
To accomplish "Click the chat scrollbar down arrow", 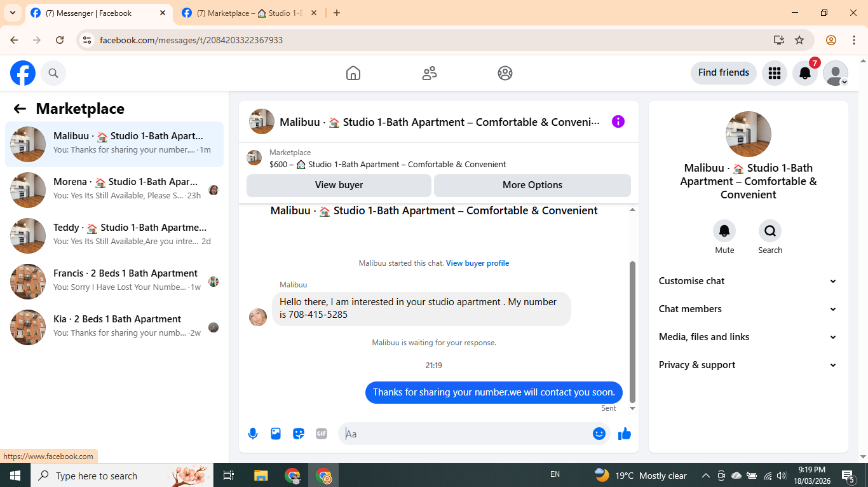I will point(632,408).
